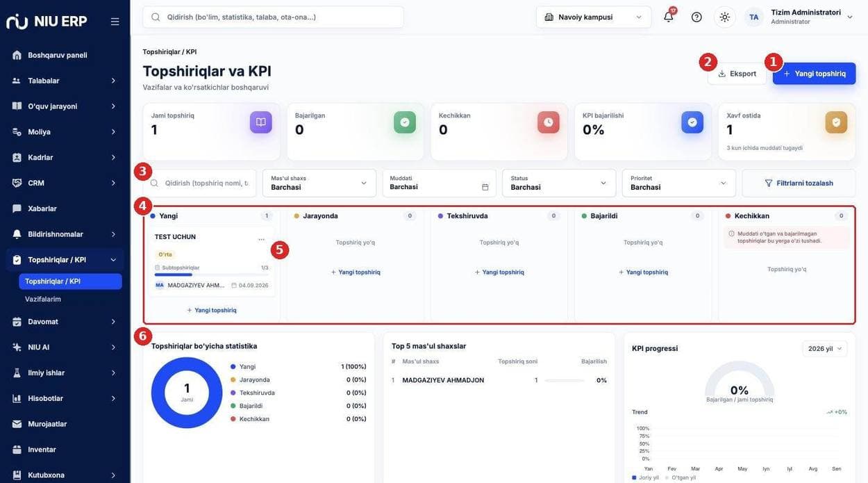The image size is (868, 483).
Task: Add Yangi topshiriq in the Bajarildi column
Action: coord(643,272)
